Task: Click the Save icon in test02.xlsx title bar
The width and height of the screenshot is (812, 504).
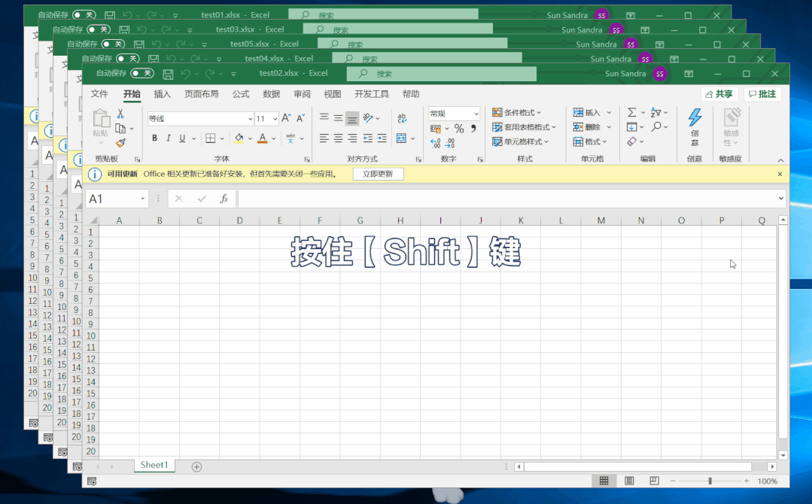Action: click(168, 74)
